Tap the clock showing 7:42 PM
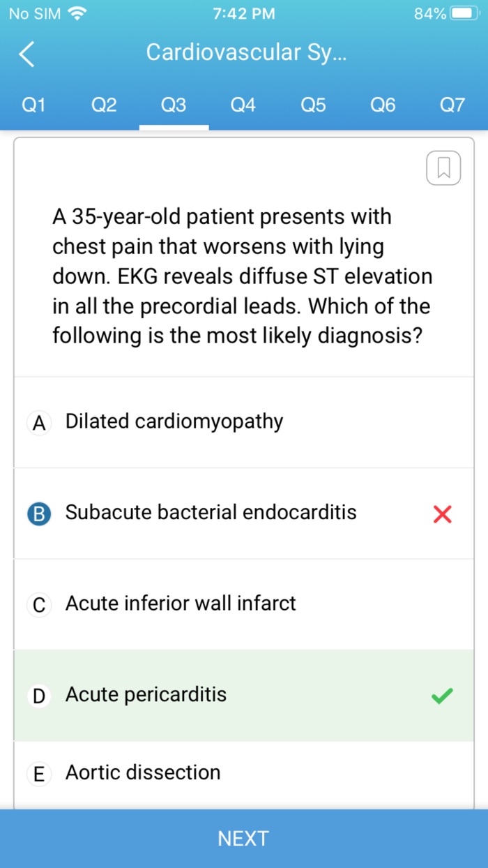This screenshot has width=488, height=868. click(243, 12)
